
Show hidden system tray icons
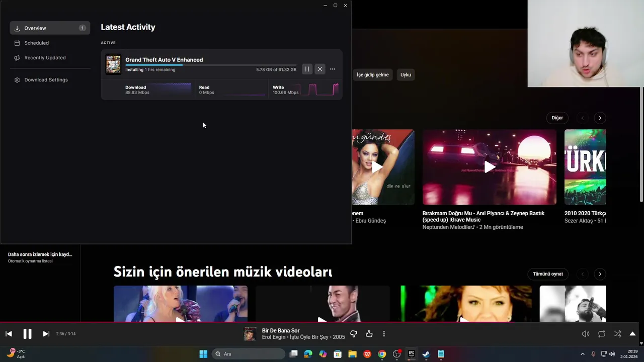pyautogui.click(x=583, y=354)
